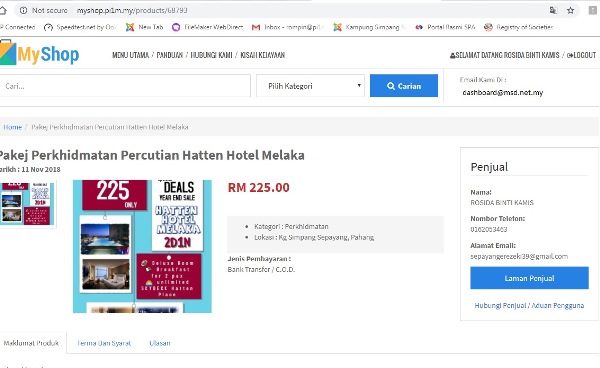Switch to the Terma Dan Syarat tab
This screenshot has height=368, width=600.
[104, 343]
